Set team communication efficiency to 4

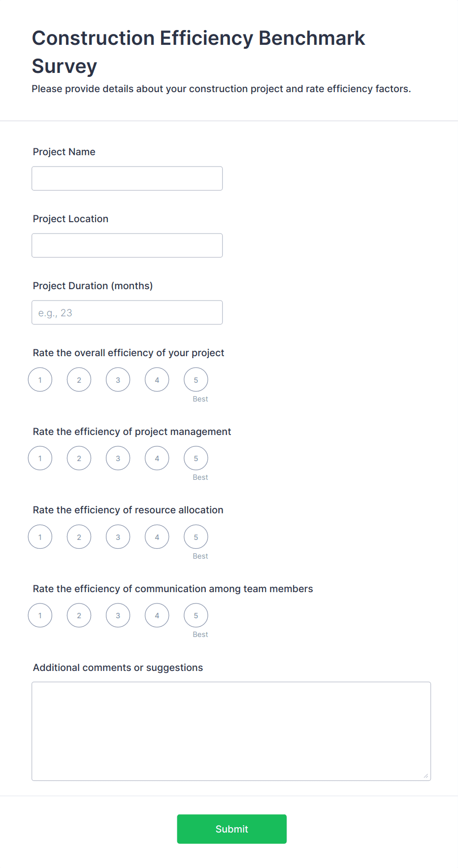157,615
